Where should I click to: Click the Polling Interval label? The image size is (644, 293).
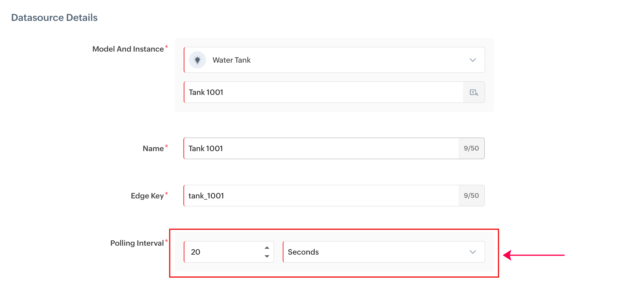point(137,243)
